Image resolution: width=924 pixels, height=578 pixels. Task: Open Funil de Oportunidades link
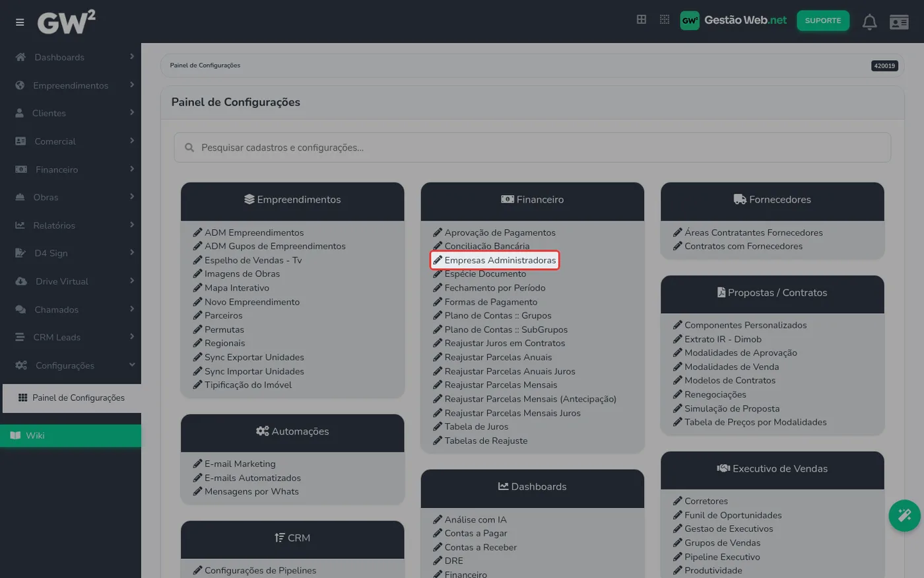pyautogui.click(x=727, y=515)
